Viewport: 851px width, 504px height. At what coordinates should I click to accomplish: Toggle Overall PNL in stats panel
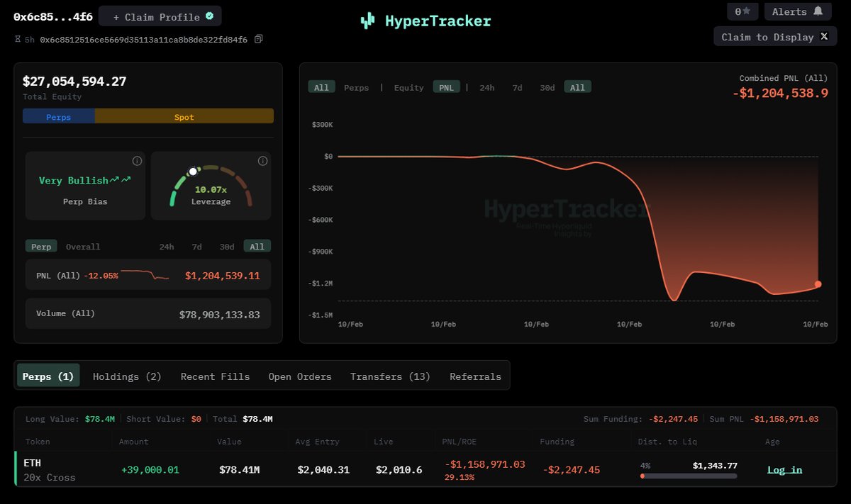coord(83,247)
